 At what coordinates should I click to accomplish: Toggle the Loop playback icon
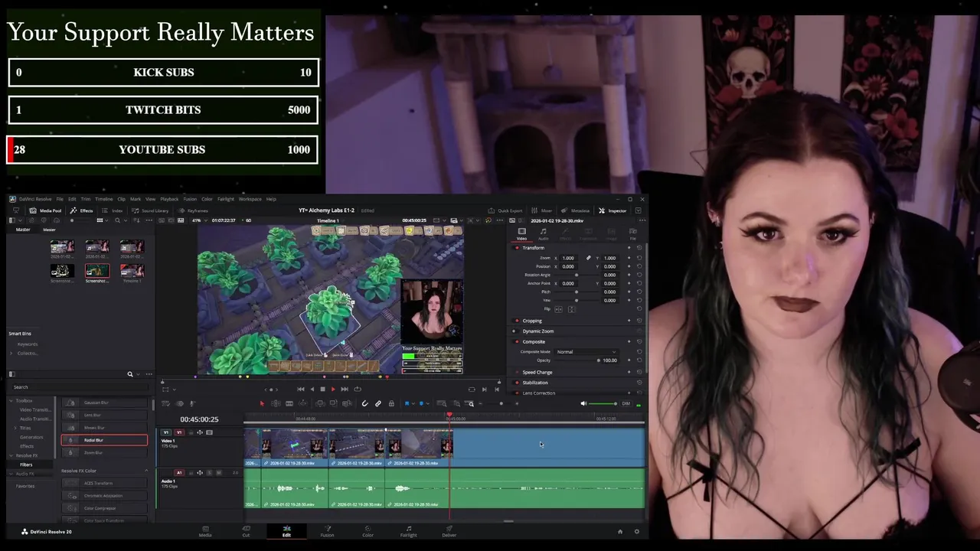pos(357,389)
